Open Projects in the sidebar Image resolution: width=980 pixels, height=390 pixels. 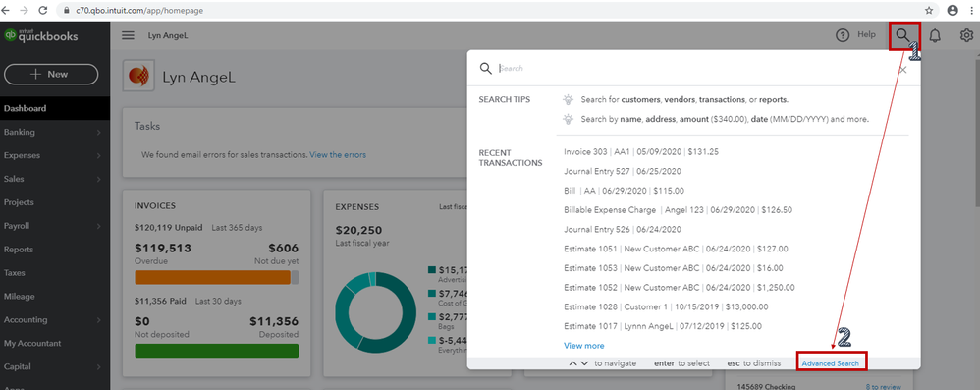point(19,202)
